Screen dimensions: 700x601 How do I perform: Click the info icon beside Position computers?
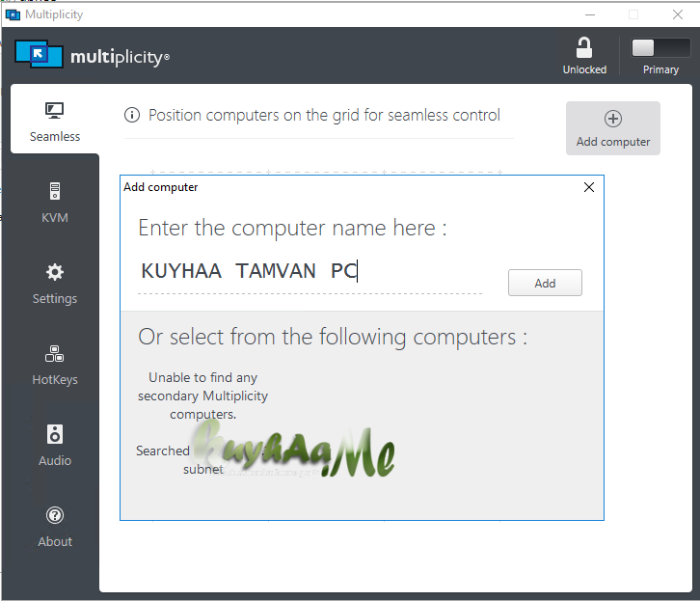[x=132, y=115]
